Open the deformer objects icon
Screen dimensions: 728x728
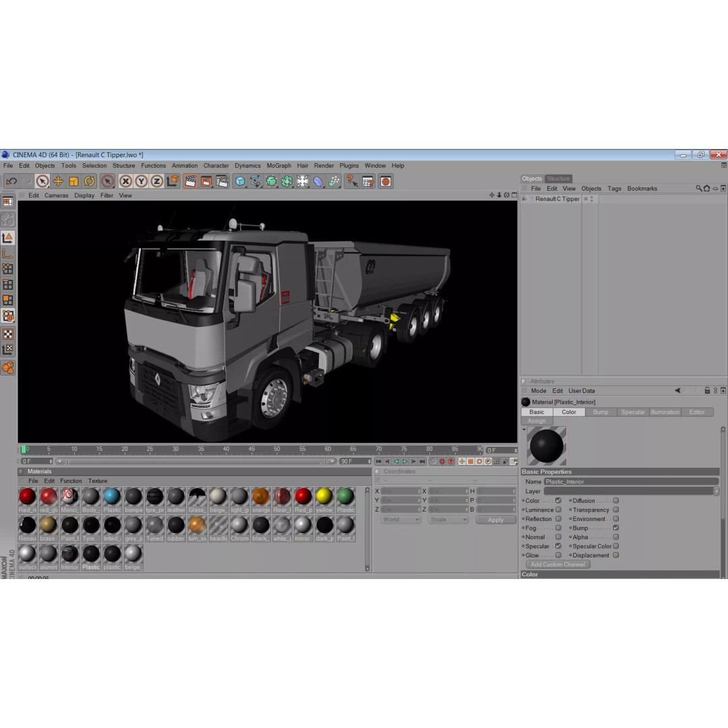(318, 181)
